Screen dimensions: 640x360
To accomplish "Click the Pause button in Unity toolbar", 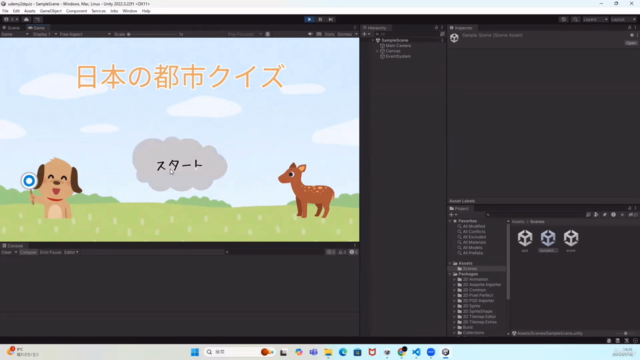I will [x=320, y=19].
